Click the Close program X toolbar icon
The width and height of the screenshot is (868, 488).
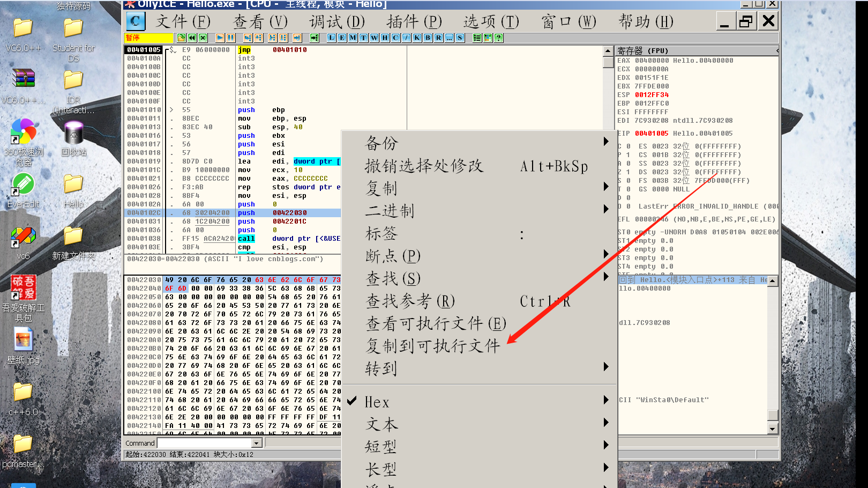click(203, 38)
